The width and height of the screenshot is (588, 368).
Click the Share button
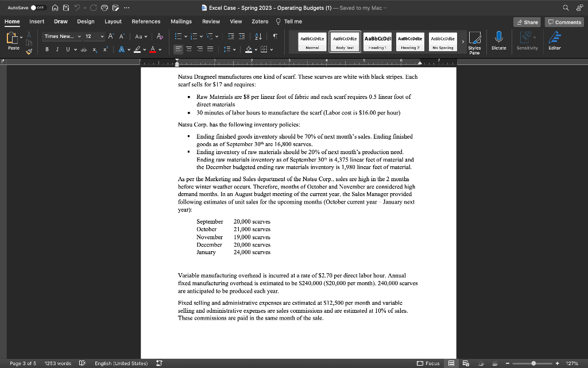click(527, 22)
